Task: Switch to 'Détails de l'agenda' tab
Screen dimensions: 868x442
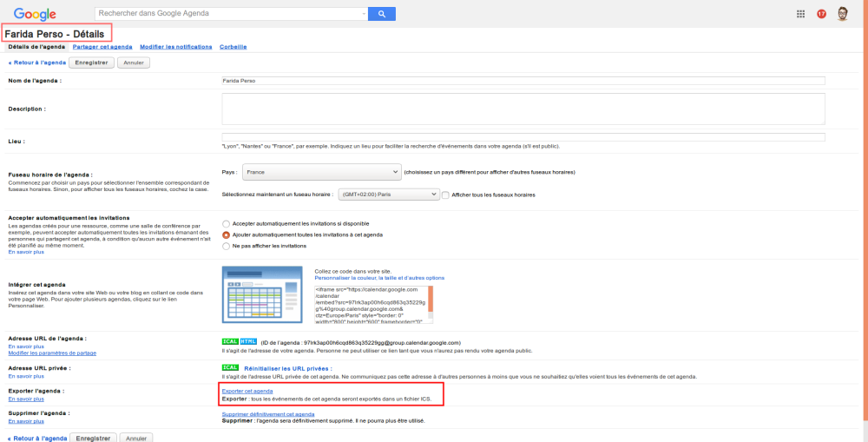Action: [36, 47]
